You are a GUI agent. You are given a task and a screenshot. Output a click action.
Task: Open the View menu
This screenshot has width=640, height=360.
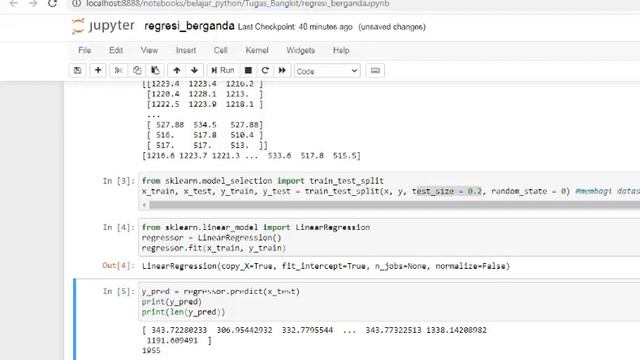tap(149, 51)
